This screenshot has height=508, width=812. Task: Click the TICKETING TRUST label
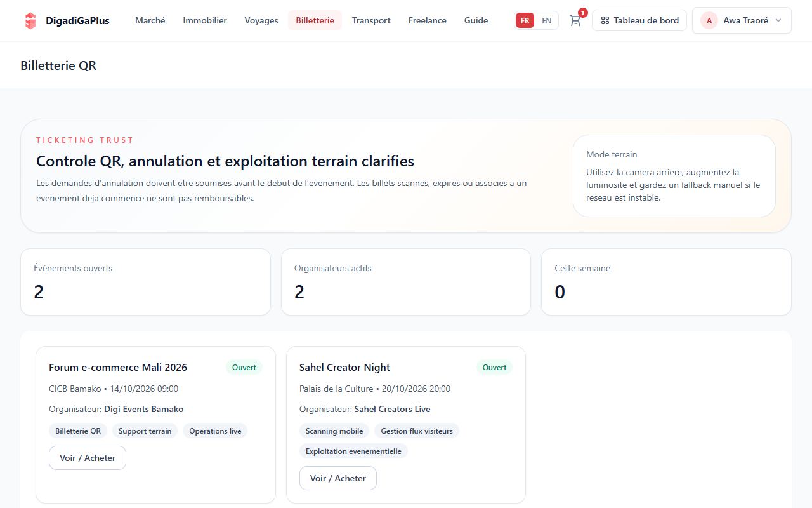pos(85,140)
